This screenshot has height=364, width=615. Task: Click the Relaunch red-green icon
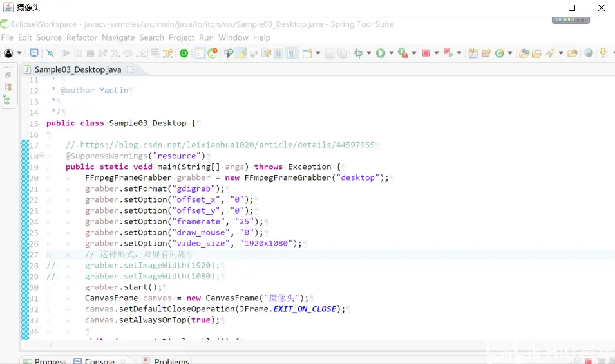click(448, 53)
